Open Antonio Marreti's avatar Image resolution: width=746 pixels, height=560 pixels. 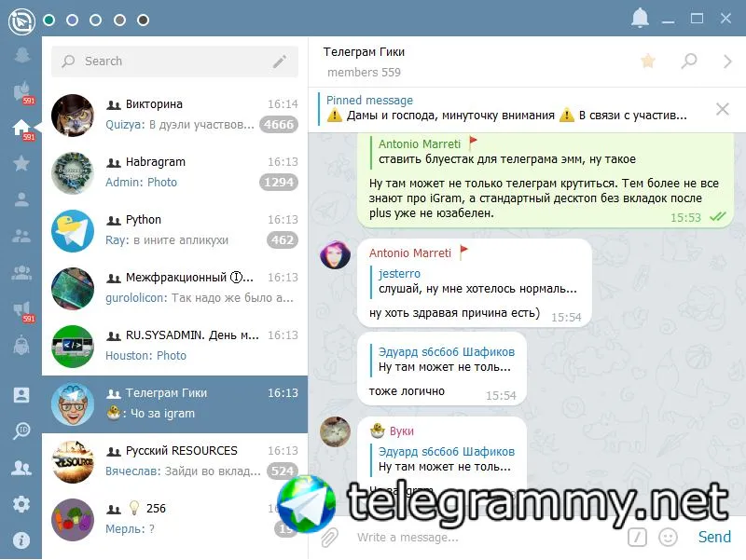tap(336, 254)
